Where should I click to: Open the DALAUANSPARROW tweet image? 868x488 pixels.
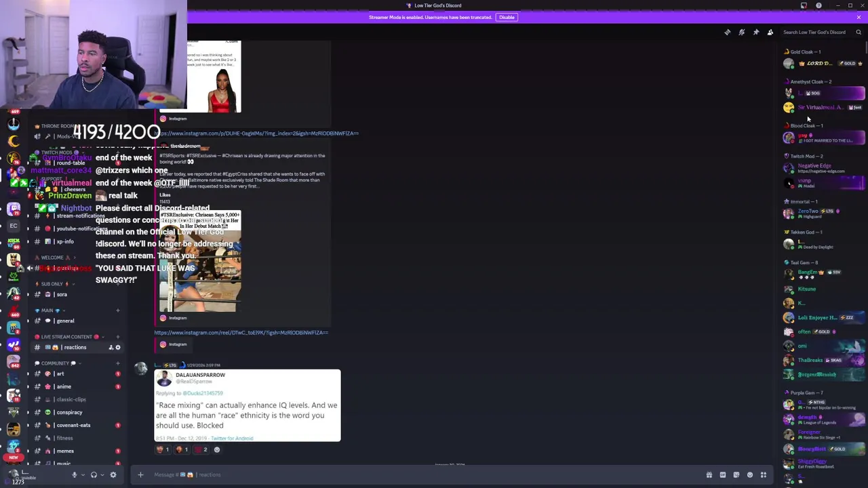tap(248, 405)
